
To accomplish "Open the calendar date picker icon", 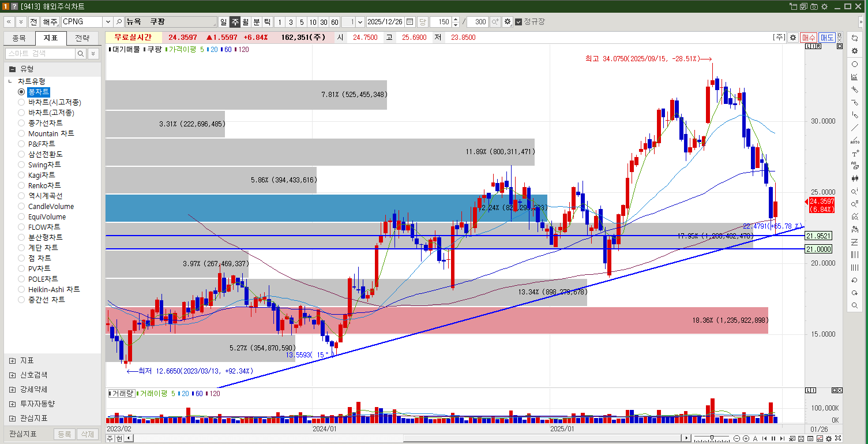I will [x=409, y=22].
